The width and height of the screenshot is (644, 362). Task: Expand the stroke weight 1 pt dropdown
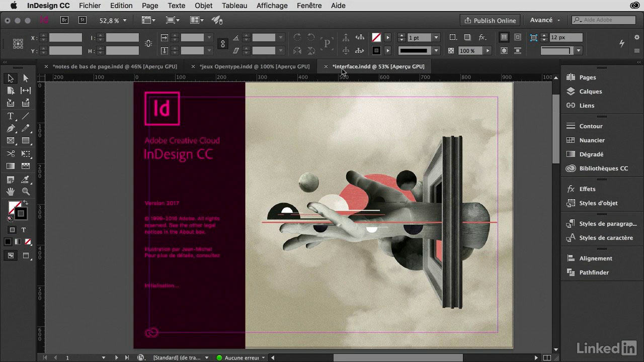pos(436,37)
